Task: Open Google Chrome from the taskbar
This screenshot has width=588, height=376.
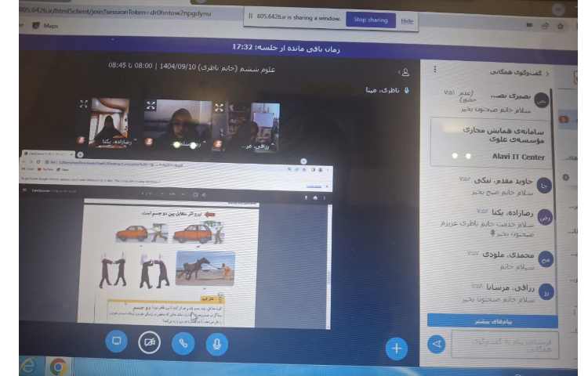Action: tap(57, 366)
